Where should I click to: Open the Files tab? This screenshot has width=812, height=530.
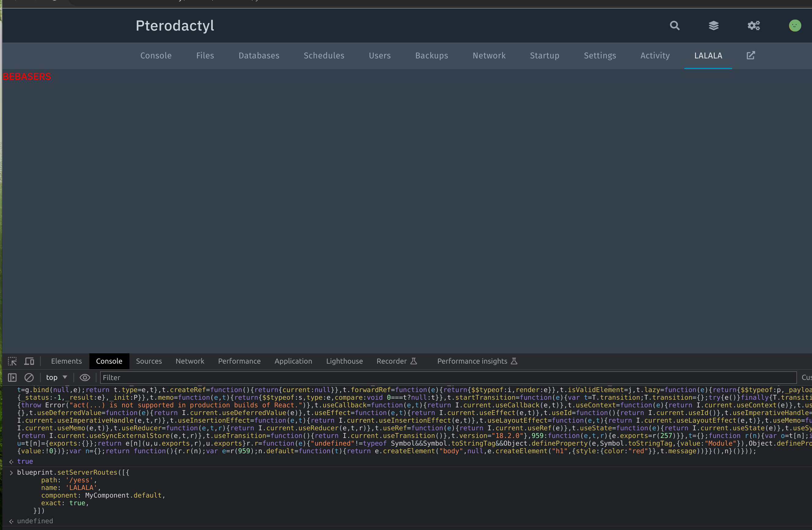click(205, 56)
